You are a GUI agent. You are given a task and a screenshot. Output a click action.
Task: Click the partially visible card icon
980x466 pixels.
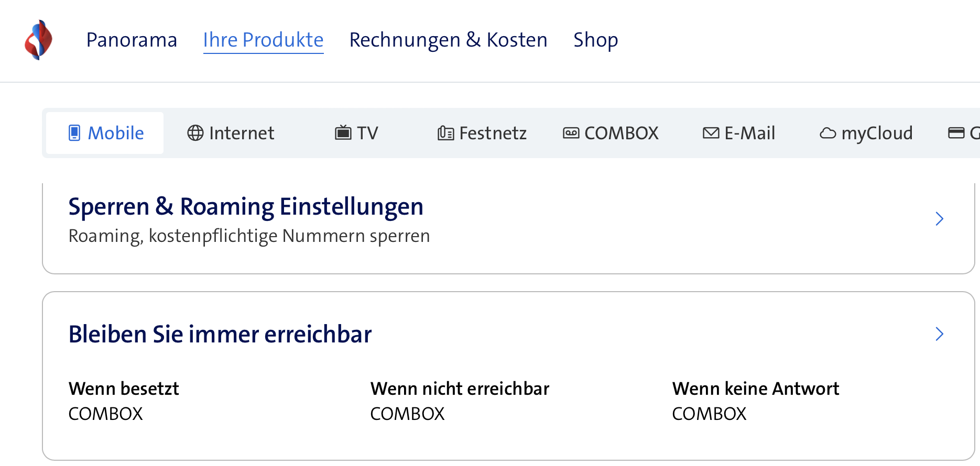click(956, 133)
